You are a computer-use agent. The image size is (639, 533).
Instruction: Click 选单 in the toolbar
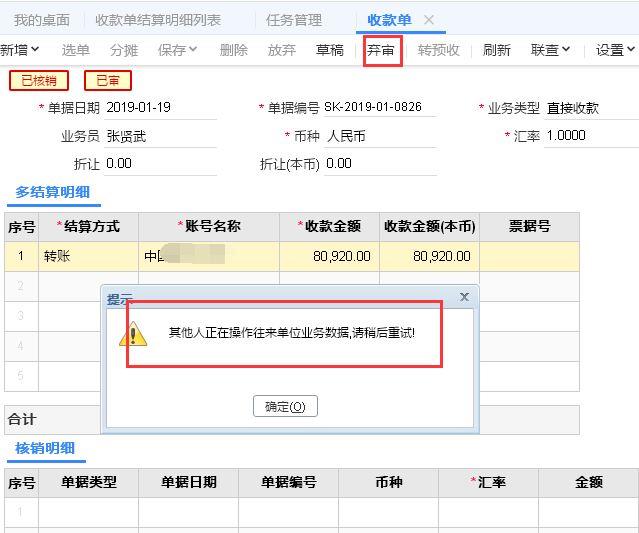pos(75,50)
